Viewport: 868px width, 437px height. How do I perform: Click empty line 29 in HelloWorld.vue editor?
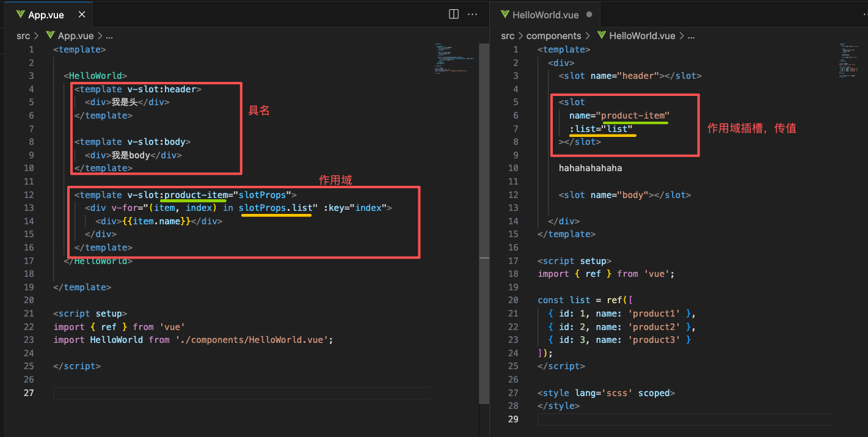(x=685, y=419)
